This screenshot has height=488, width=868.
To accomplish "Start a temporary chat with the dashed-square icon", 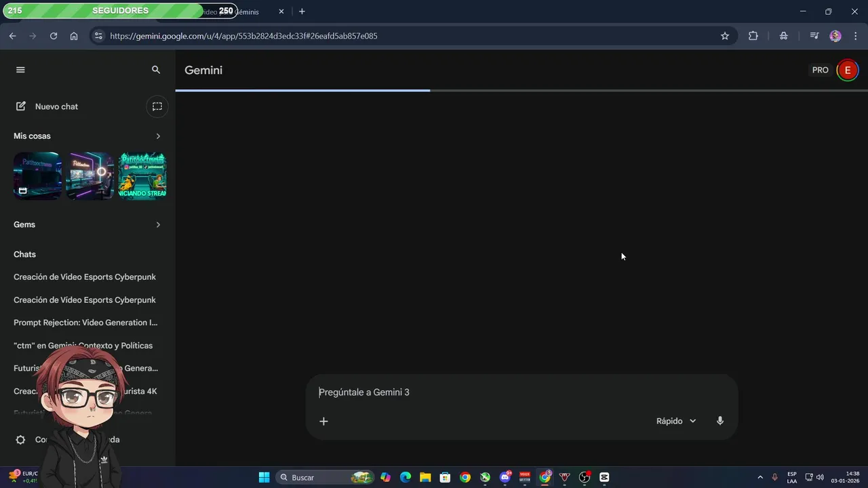I will 157,106.
